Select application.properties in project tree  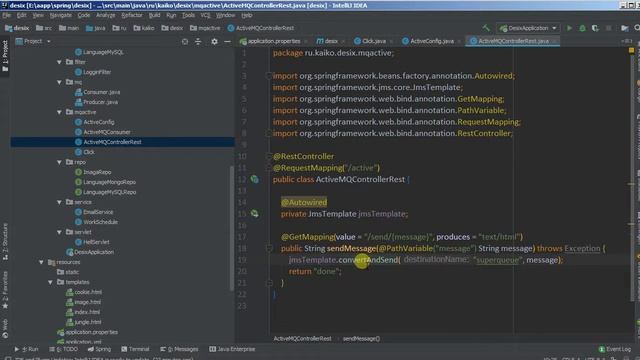(91, 332)
